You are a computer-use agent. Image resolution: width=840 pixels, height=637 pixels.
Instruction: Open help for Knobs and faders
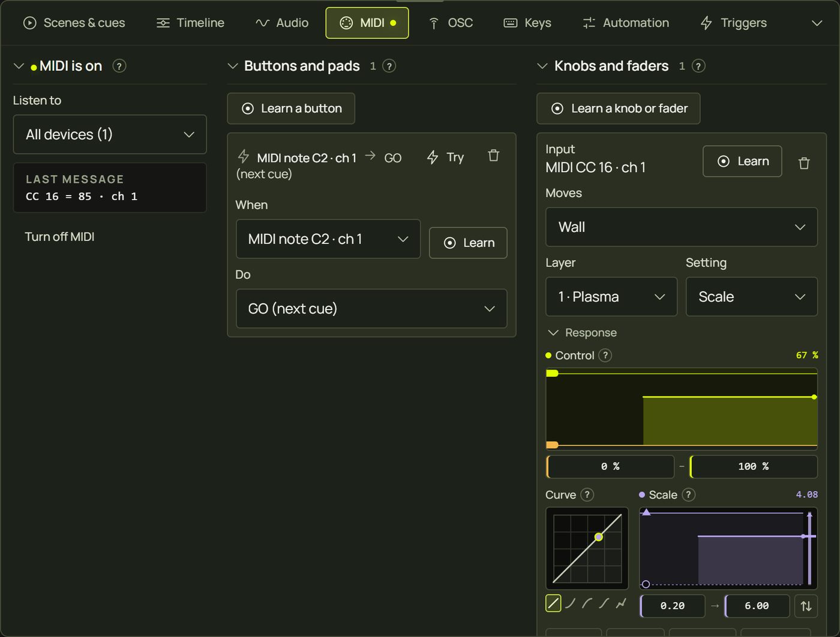(x=698, y=66)
